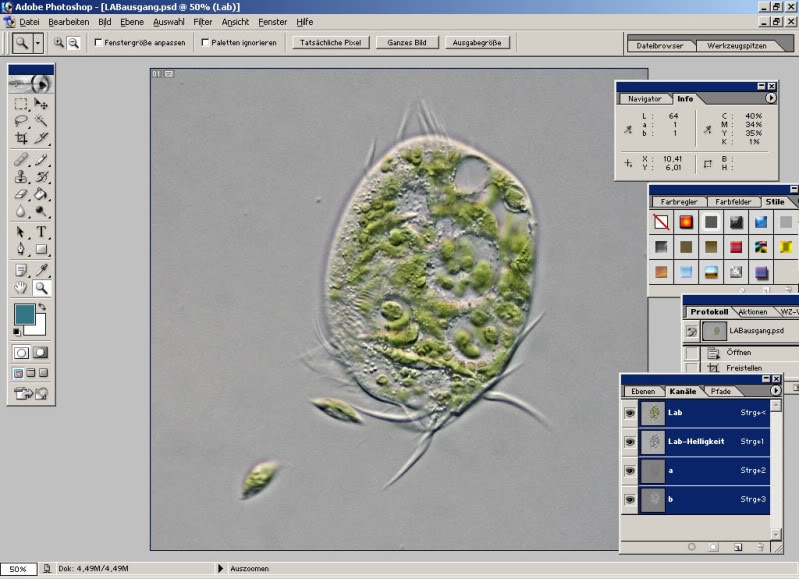Select the Hand tool
Viewport: 799px width, 579px height.
tap(21, 288)
